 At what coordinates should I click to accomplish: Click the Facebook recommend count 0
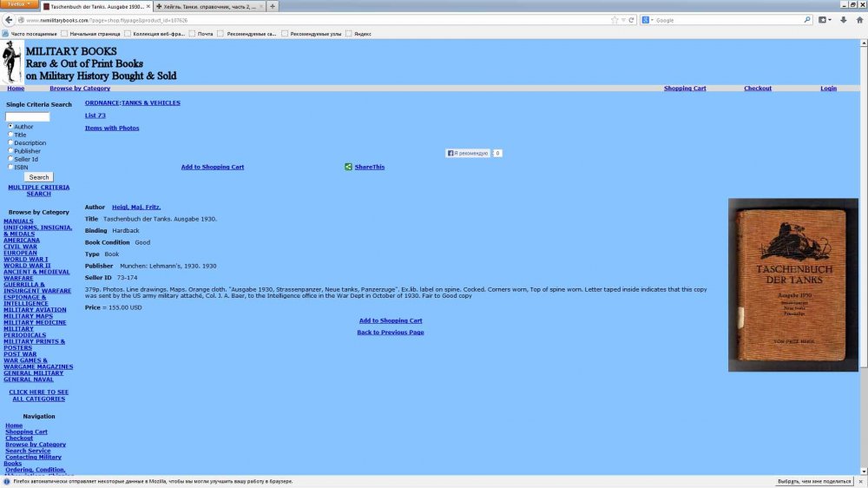pos(497,154)
